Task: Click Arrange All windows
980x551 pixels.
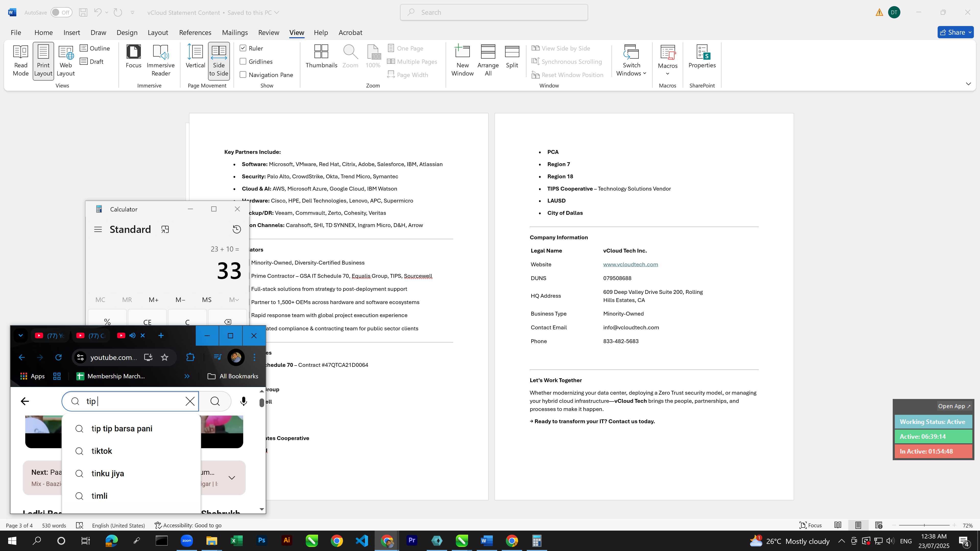Action: (x=488, y=61)
